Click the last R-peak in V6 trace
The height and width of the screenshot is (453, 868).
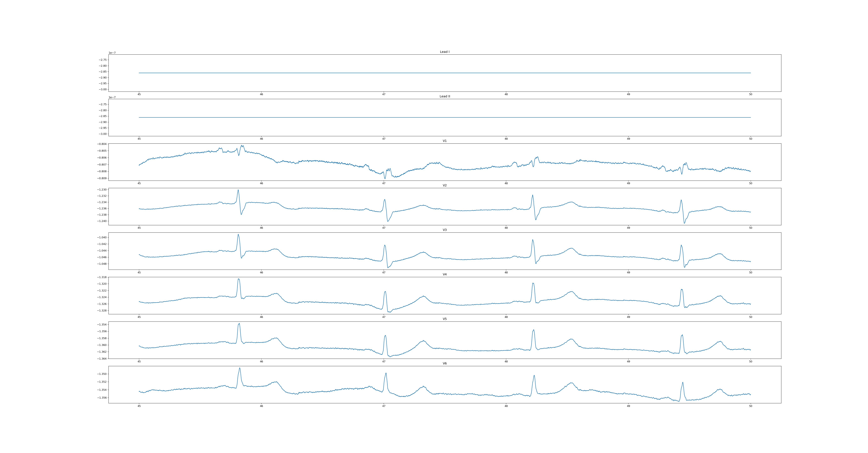(x=683, y=383)
